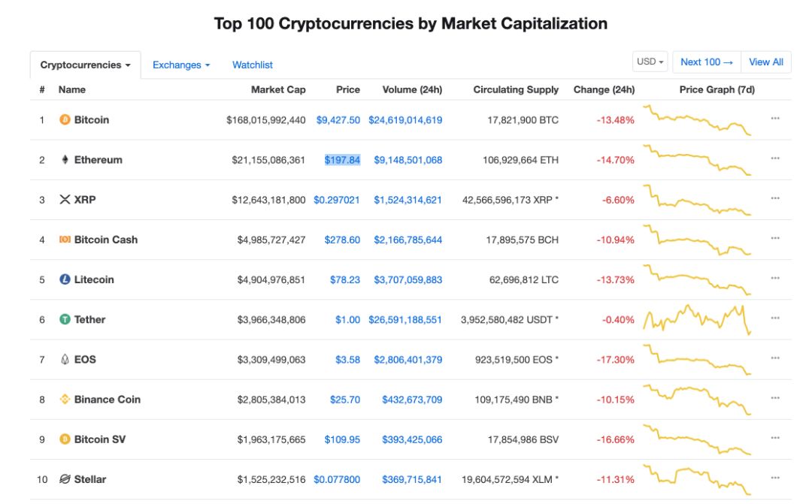Expand the Exchanges dropdown
This screenshot has height=504, width=812.
click(181, 65)
